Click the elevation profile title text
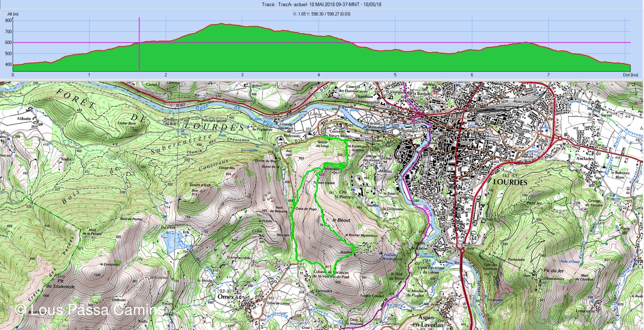The image size is (644, 330). [x=321, y=5]
